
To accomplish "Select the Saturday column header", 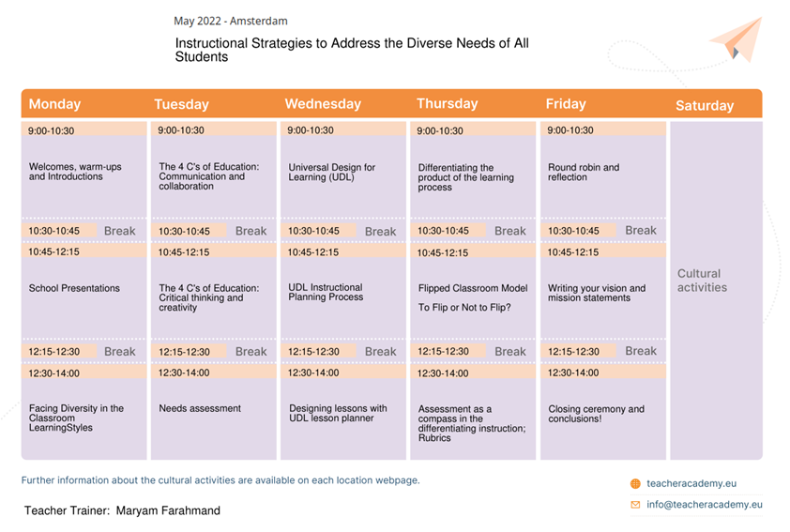I will (705, 105).
